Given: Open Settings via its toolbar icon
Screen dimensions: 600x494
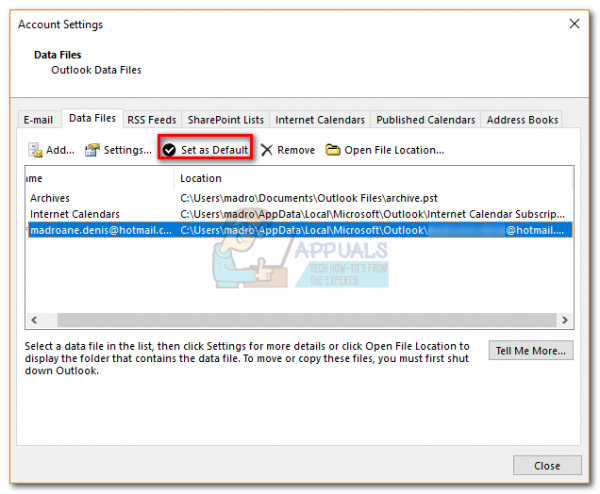Looking at the screenshot, I should pos(92,150).
